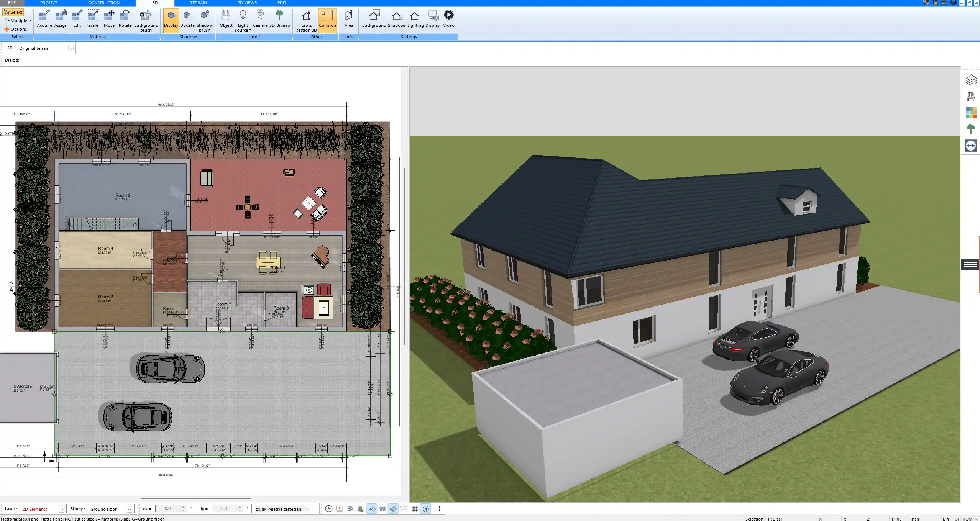Image resolution: width=980 pixels, height=521 pixels.
Task: Toggle the grid display in status bar
Action: (415, 509)
